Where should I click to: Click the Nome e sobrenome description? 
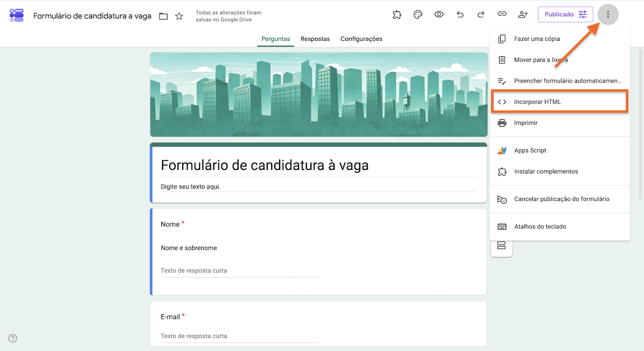pos(189,248)
